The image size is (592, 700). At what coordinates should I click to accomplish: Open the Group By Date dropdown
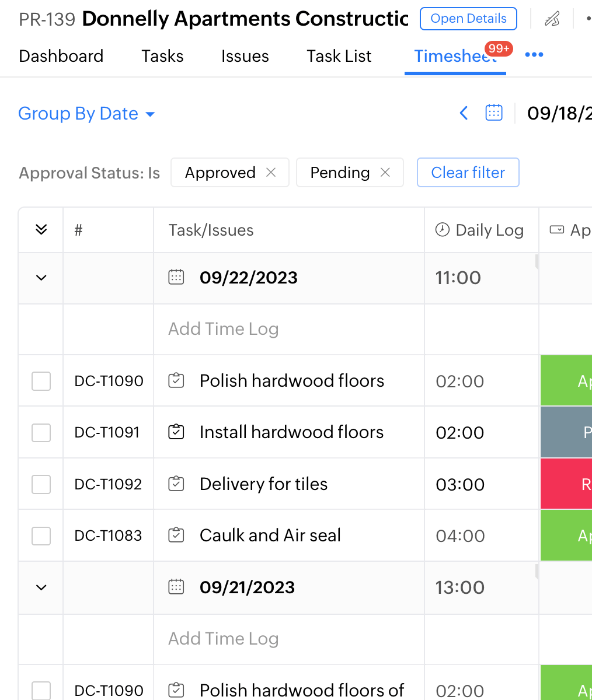pos(86,113)
